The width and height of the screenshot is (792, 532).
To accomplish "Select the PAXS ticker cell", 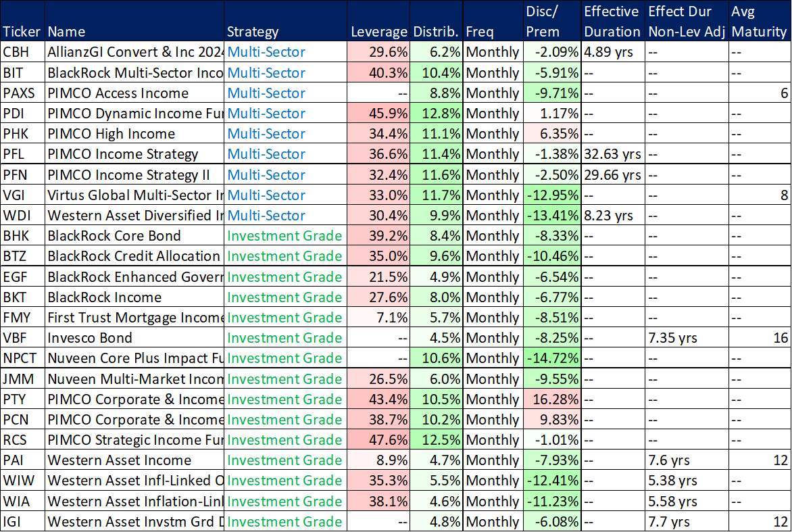I will click(x=22, y=93).
